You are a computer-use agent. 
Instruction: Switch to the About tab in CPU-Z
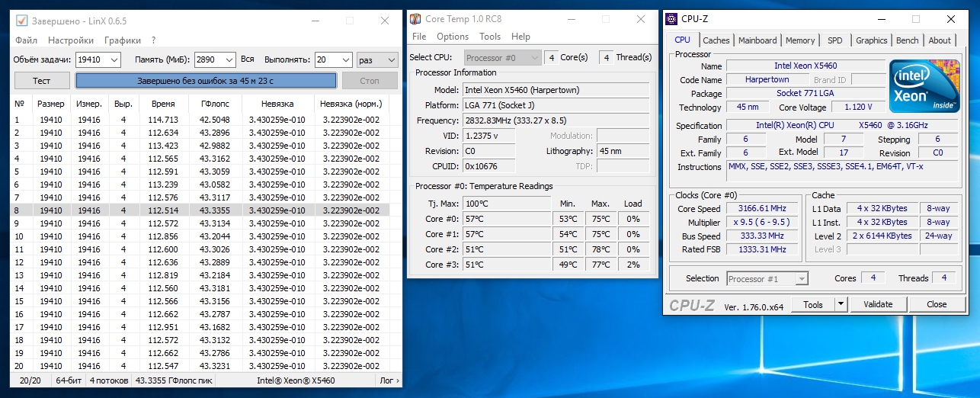tap(940, 40)
